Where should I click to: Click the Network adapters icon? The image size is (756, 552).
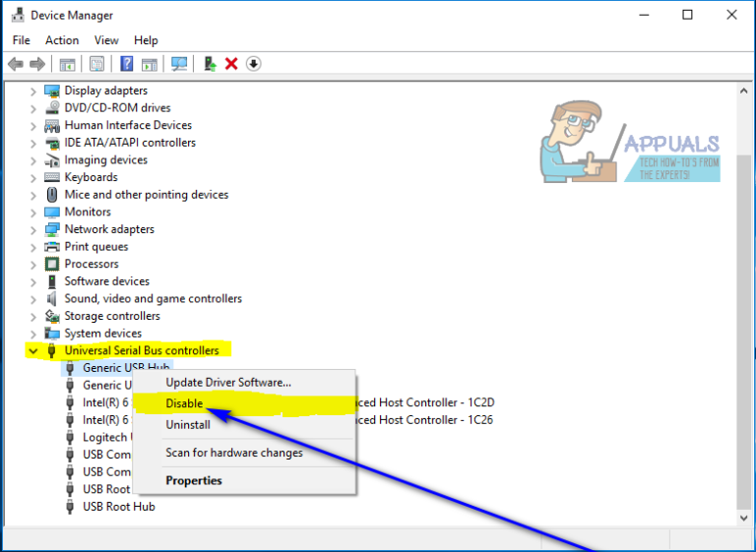point(52,229)
